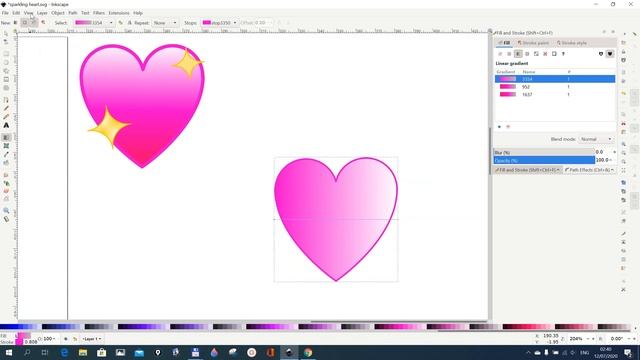The image size is (640, 360).
Task: Set fill to No paint (X icon)
Action: click(500, 54)
